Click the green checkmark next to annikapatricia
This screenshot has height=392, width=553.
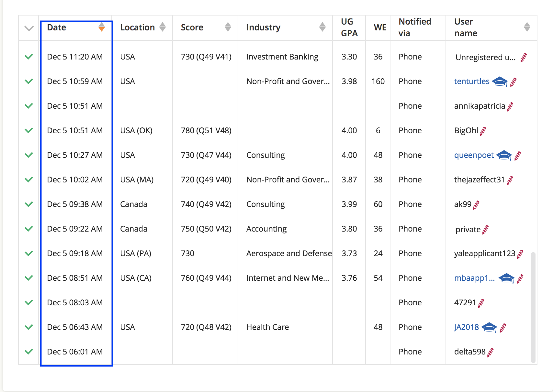point(28,106)
